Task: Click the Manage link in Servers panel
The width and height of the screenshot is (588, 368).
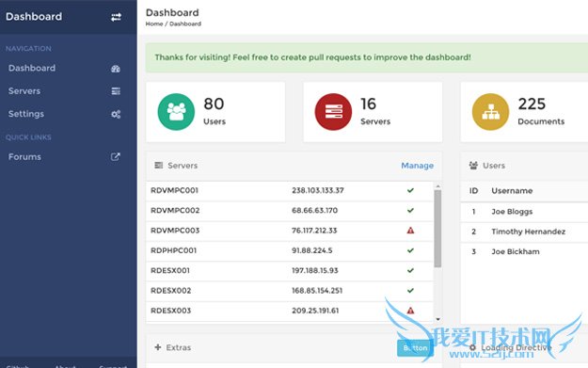Action: [418, 166]
